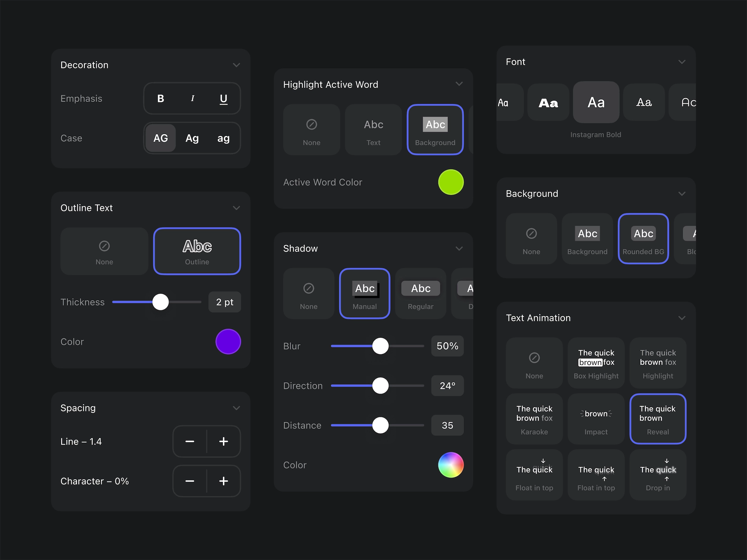The image size is (747, 560).
Task: Toggle bold emphasis button
Action: click(x=161, y=99)
